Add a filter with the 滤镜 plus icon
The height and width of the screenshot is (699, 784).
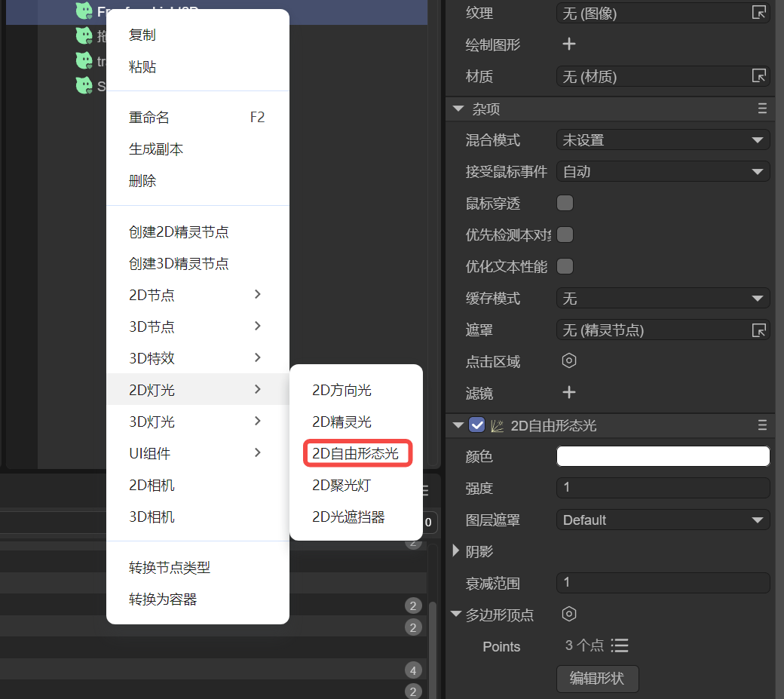[x=569, y=393]
